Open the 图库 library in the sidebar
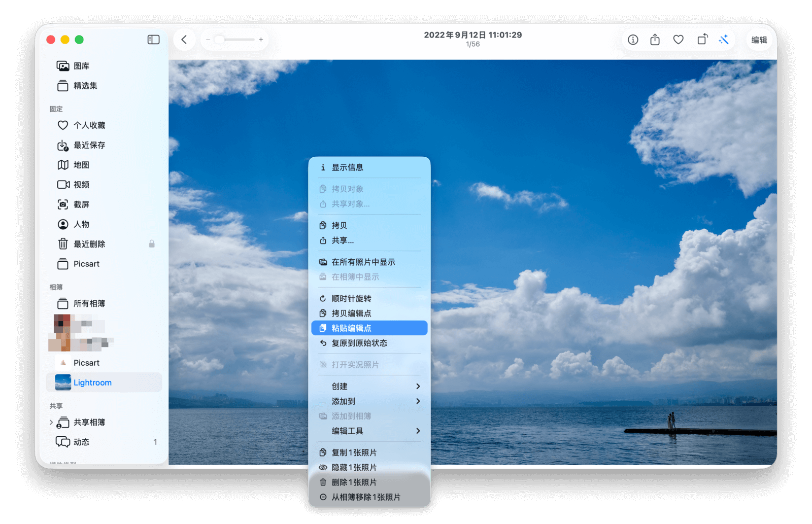812x524 pixels. point(81,66)
